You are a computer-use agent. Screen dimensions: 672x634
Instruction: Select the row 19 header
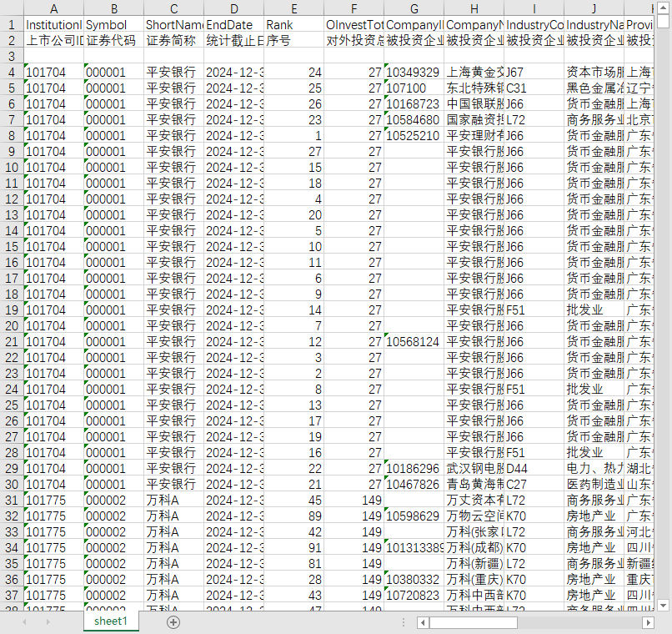coord(12,310)
